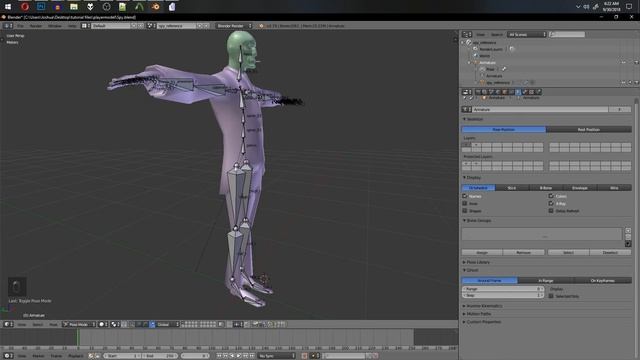The height and width of the screenshot is (360, 640).
Task: Toggle the Shapes display checkbox
Action: coord(464,211)
